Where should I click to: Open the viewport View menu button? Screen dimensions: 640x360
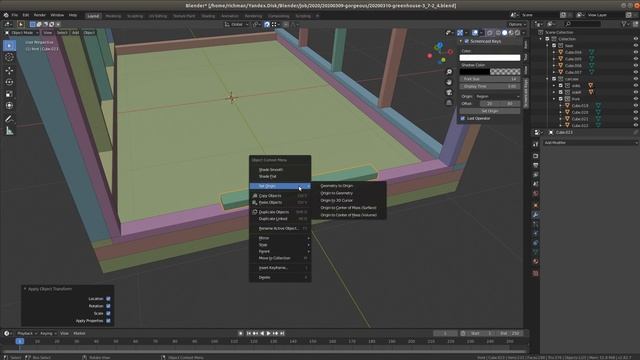tap(48, 33)
